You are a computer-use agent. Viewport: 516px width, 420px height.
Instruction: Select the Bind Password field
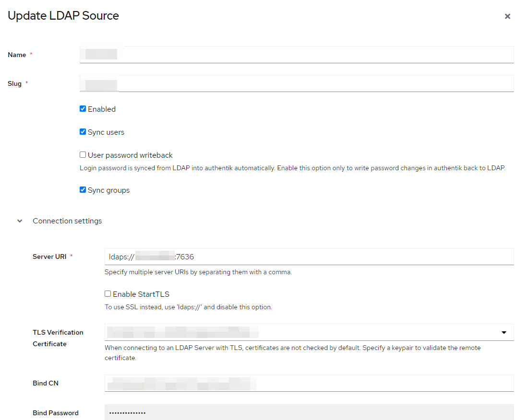[309, 412]
